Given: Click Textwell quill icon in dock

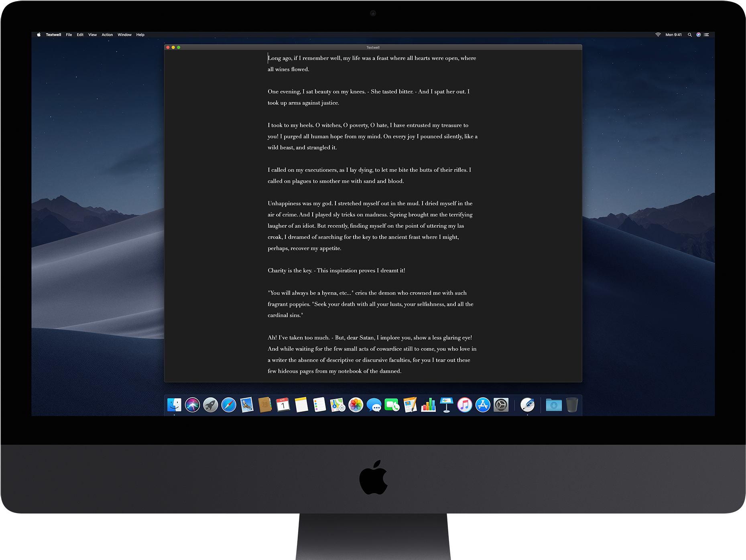Looking at the screenshot, I should point(527,405).
